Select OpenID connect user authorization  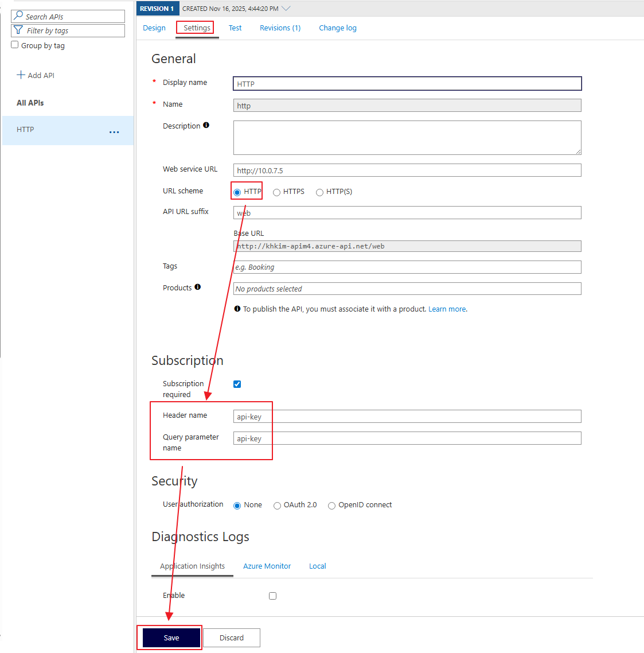[x=332, y=506]
